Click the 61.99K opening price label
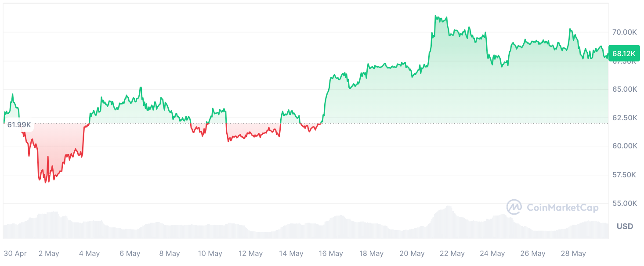The height and width of the screenshot is (266, 644). coord(19,125)
